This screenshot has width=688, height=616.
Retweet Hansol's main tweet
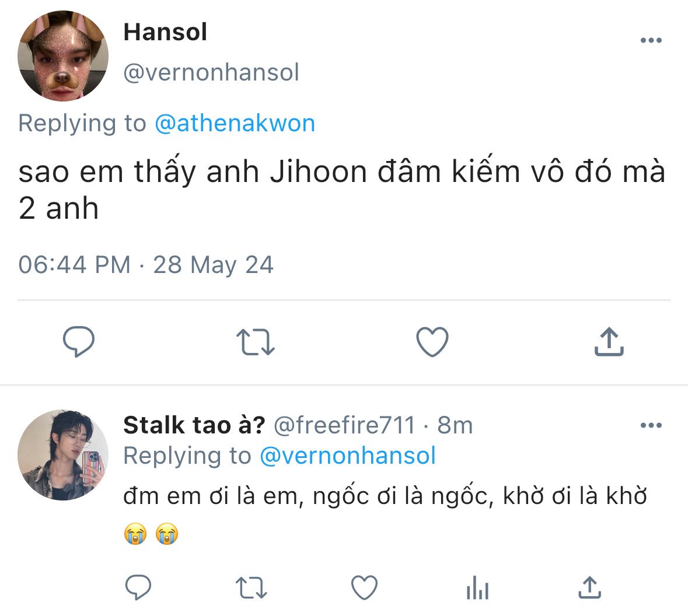pyautogui.click(x=255, y=342)
